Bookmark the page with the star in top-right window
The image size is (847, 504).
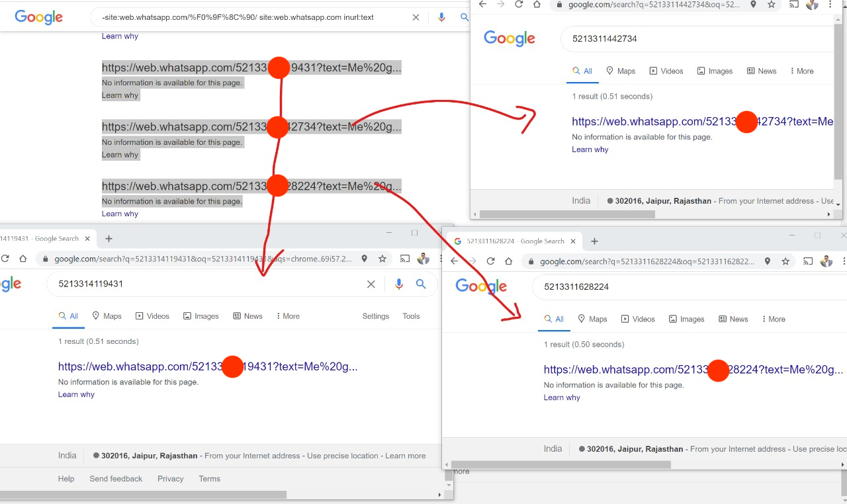coord(772,4)
